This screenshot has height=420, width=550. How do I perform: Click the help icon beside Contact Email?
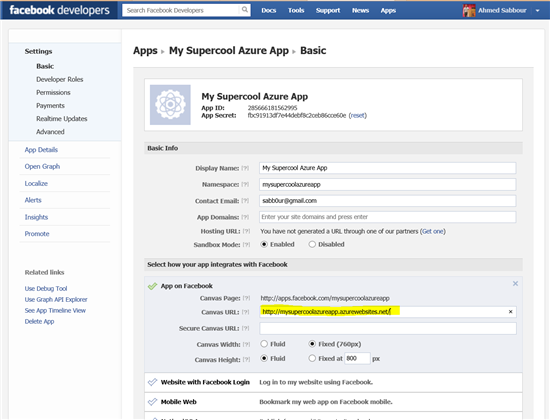point(245,201)
